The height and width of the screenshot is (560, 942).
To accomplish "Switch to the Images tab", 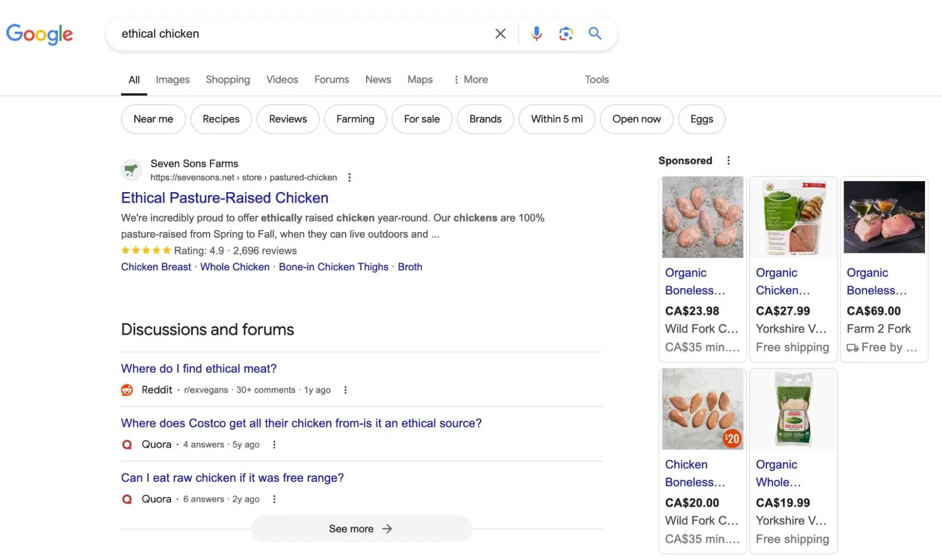I will [172, 79].
